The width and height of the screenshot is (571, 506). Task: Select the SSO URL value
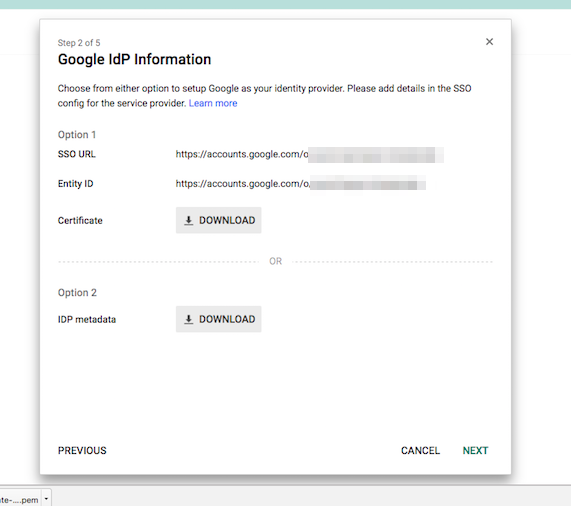tap(310, 154)
